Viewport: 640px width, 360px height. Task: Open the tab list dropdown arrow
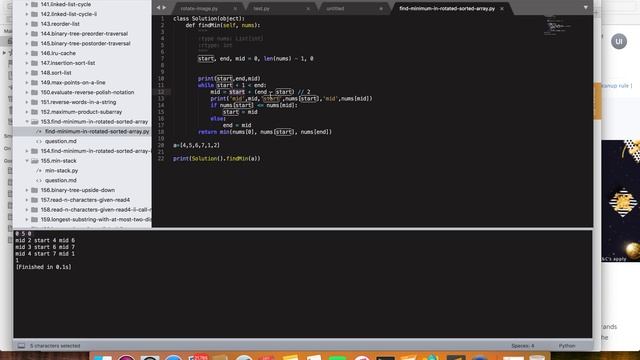pyautogui.click(x=586, y=7)
